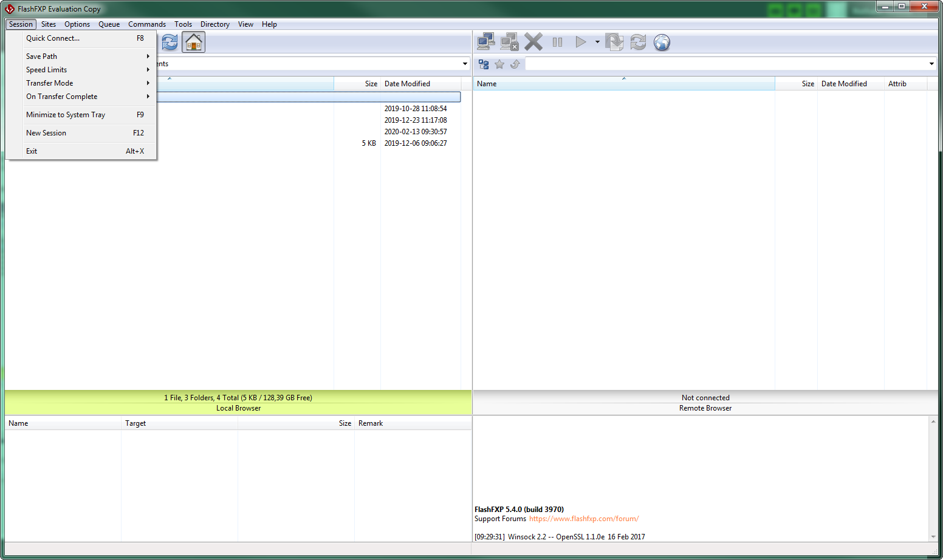Expand the Save Path submenu
Image resolution: width=943 pixels, height=560 pixels.
coord(81,56)
